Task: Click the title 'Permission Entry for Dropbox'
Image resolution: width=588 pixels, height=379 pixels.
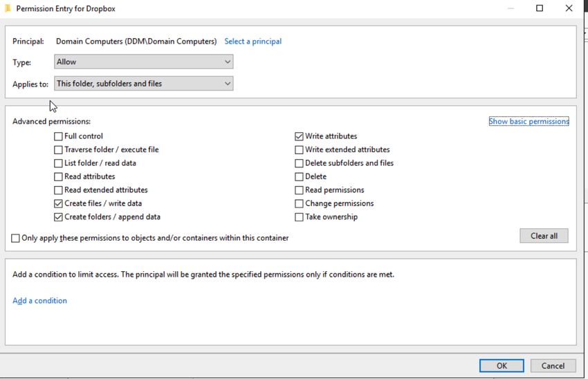Action: pyautogui.click(x=66, y=8)
